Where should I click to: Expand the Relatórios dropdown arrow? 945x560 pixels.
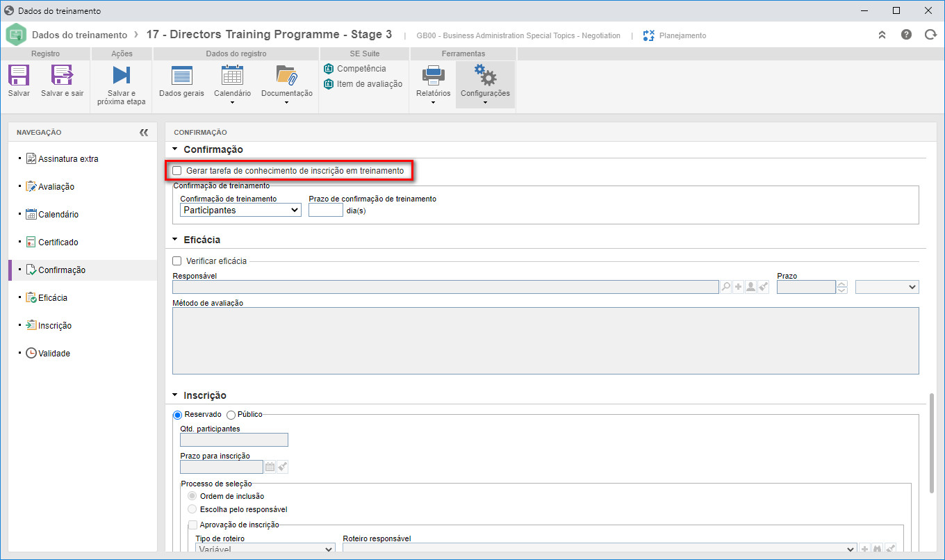click(x=433, y=103)
